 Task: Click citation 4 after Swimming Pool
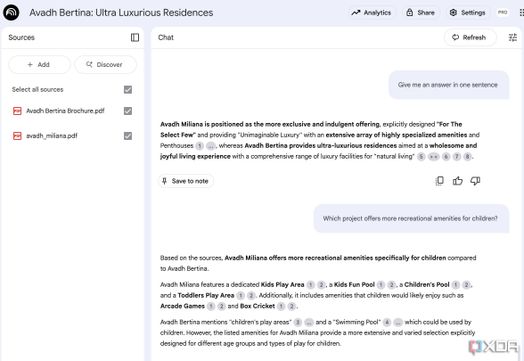(x=387, y=322)
